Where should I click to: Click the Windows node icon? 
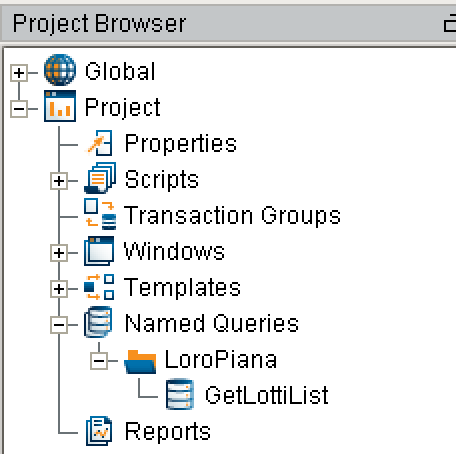pyautogui.click(x=99, y=251)
